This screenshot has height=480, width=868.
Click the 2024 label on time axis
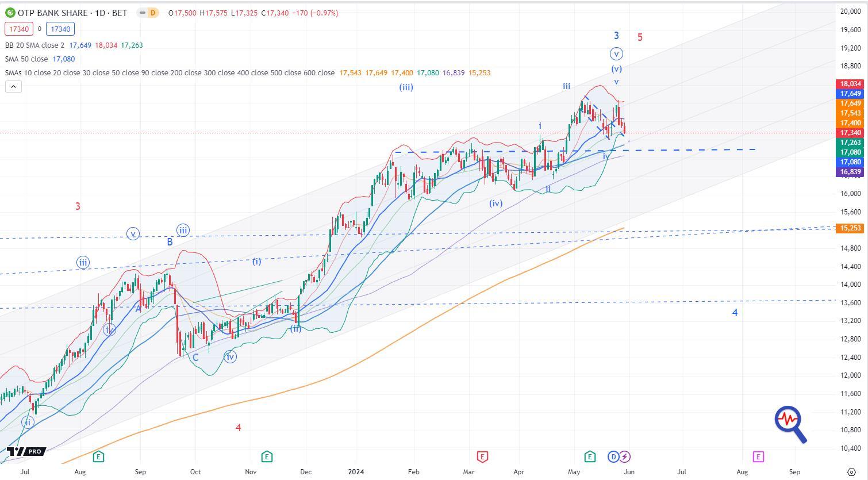356,472
